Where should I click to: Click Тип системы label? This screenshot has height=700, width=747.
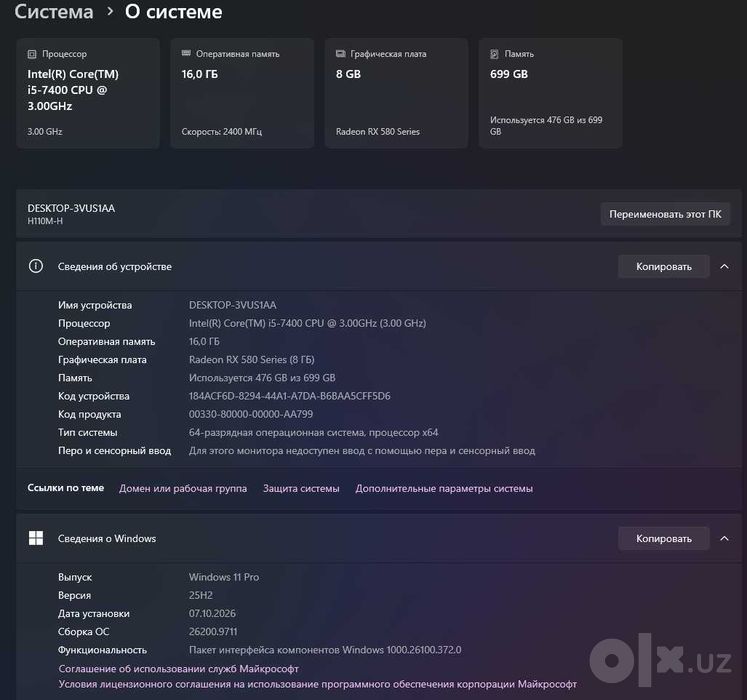pyautogui.click(x=88, y=432)
